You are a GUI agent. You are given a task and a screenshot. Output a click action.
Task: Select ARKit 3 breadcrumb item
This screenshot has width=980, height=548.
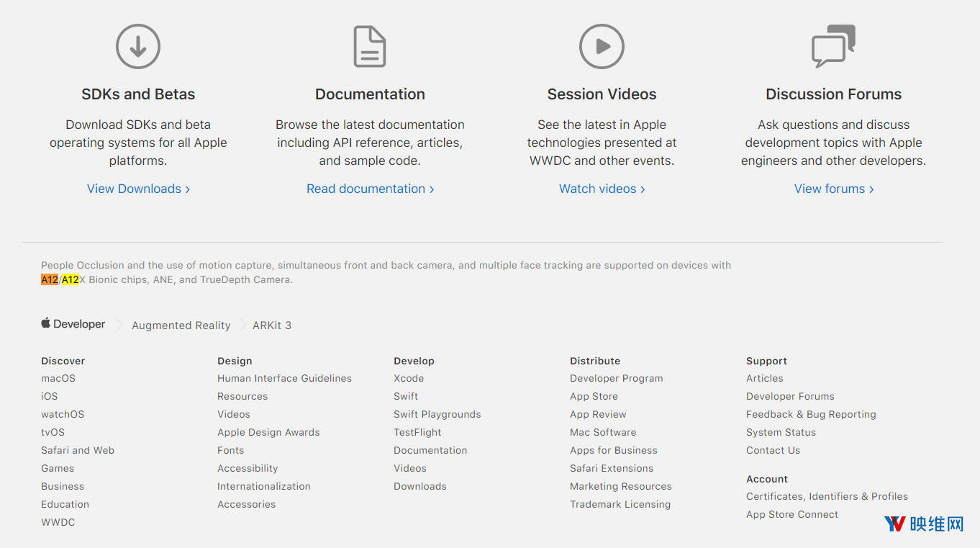coord(272,325)
